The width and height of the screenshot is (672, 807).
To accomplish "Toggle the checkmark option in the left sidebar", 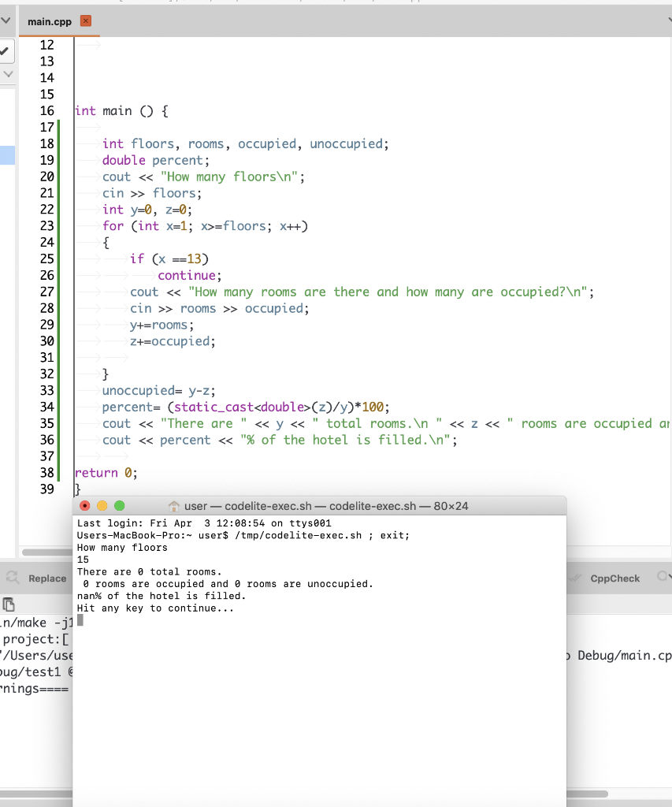I will point(6,50).
